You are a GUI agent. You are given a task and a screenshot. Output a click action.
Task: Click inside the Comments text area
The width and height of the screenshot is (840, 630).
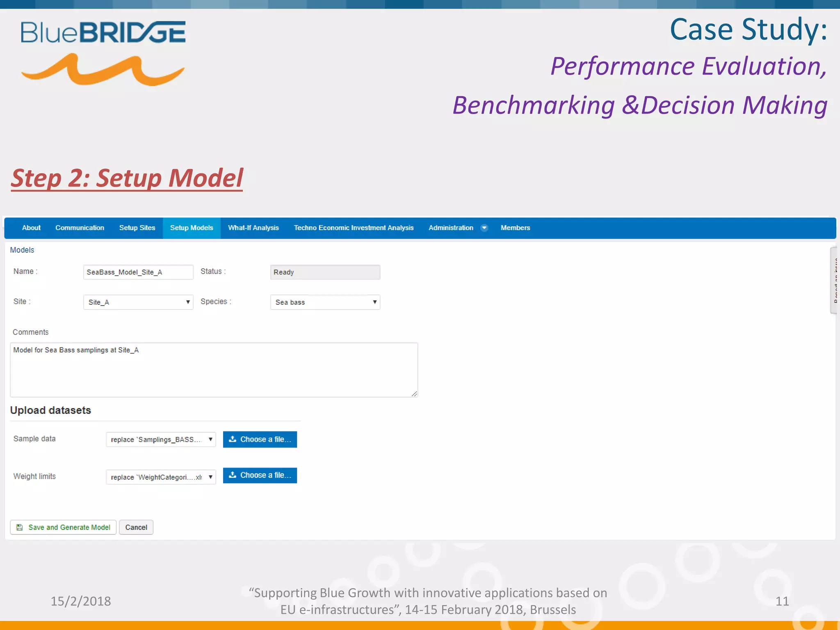coord(214,370)
